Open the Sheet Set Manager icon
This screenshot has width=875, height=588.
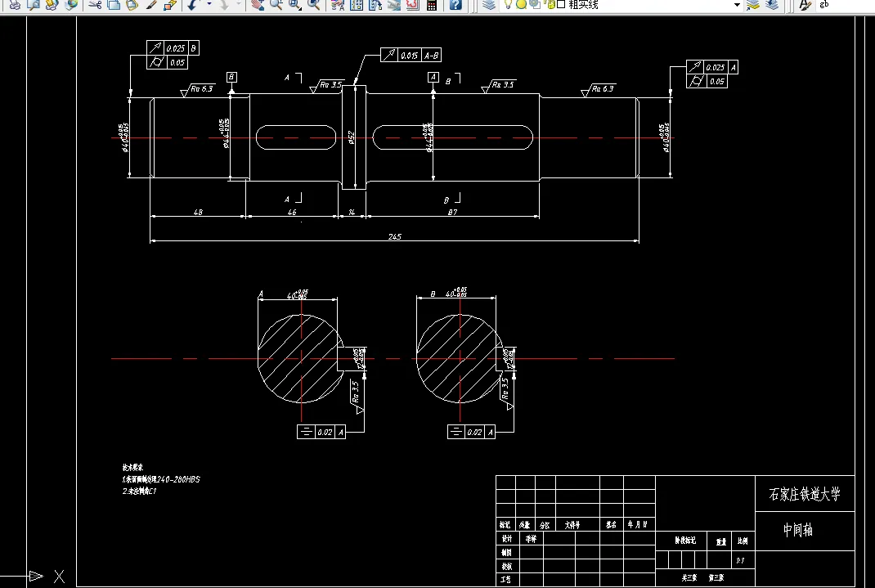[394, 4]
